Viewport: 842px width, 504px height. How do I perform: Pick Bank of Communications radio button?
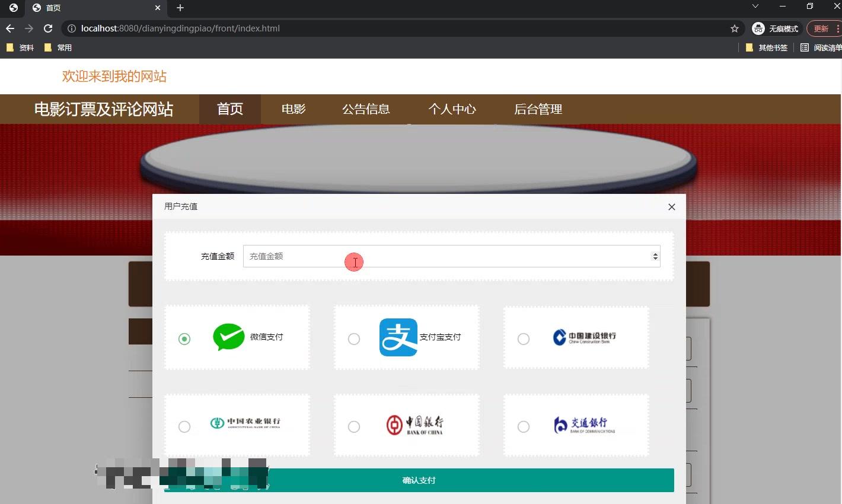pos(524,426)
